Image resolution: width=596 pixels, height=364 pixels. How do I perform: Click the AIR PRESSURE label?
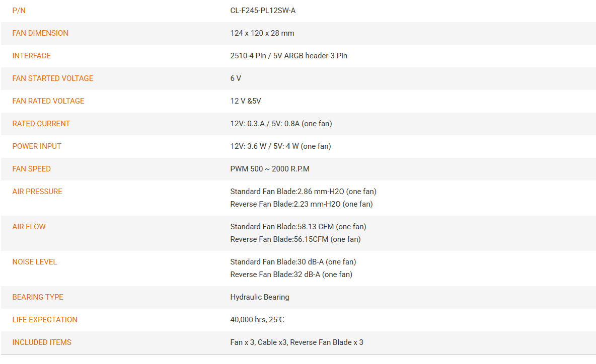(37, 192)
